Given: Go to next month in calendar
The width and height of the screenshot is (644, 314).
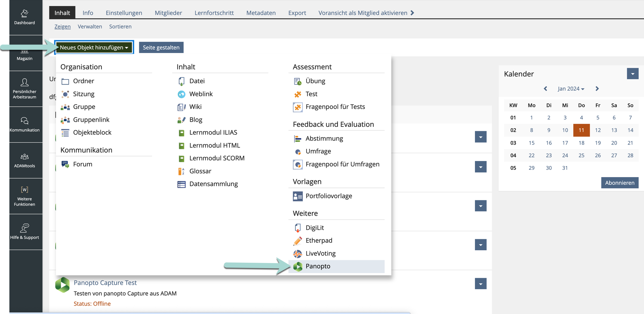Looking at the screenshot, I should (597, 89).
